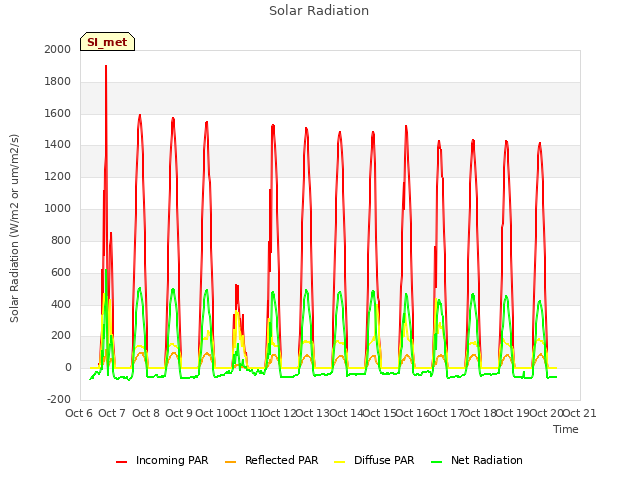The width and height of the screenshot is (640, 480).
Task: Click the low Oct 10 Incoming PAR peak
Action: tap(237, 285)
